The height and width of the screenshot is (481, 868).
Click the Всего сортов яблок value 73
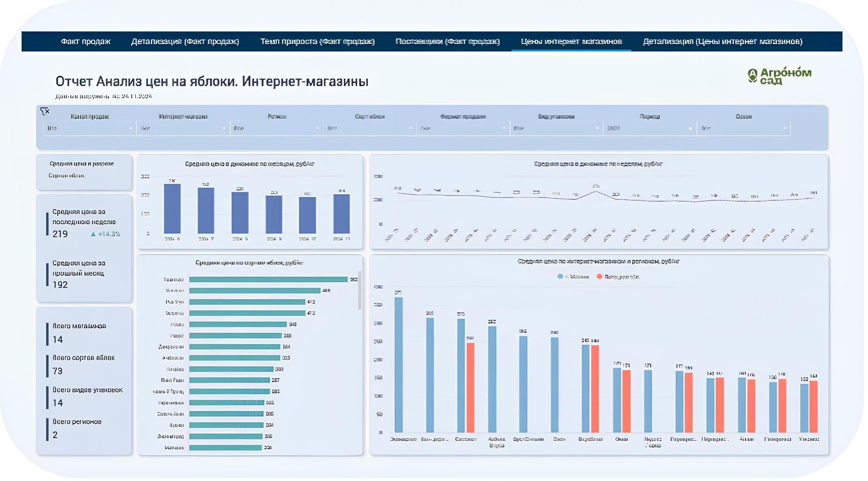[x=58, y=371]
